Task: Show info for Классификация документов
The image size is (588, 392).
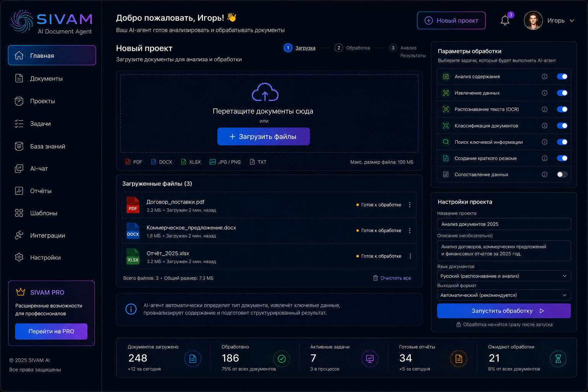Action: (544, 126)
